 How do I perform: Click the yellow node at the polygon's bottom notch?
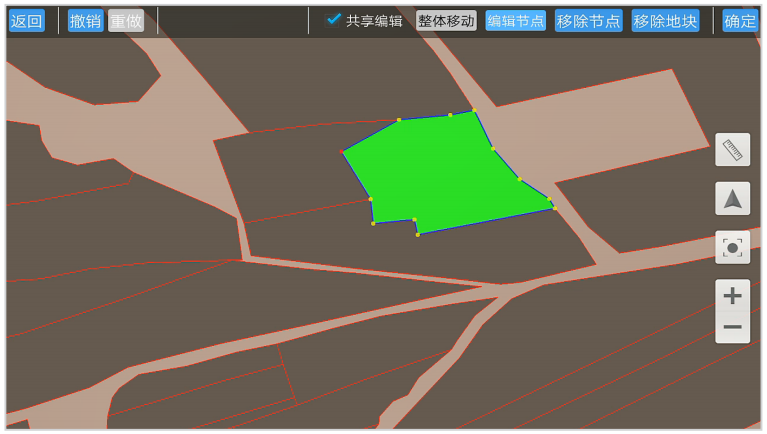[x=414, y=220]
